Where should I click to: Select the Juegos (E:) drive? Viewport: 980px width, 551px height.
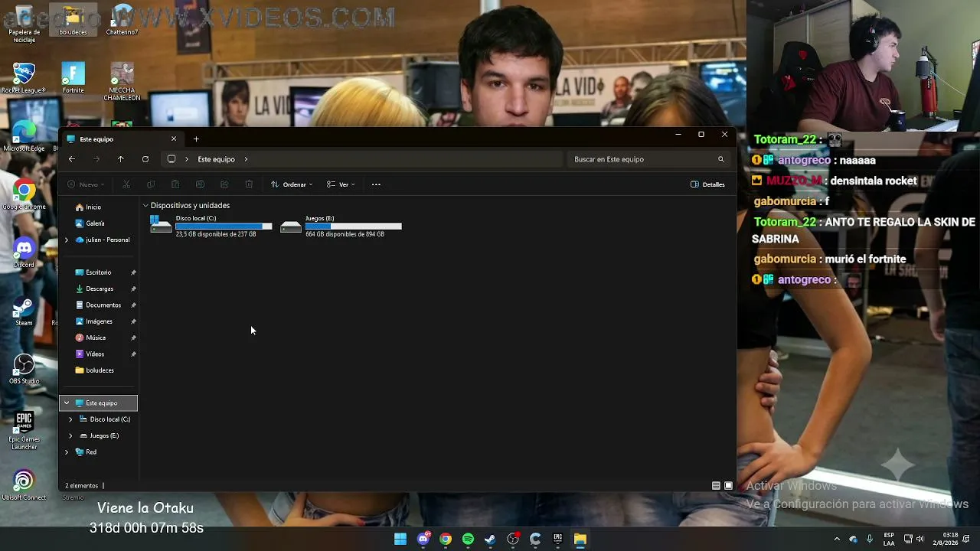click(341, 226)
